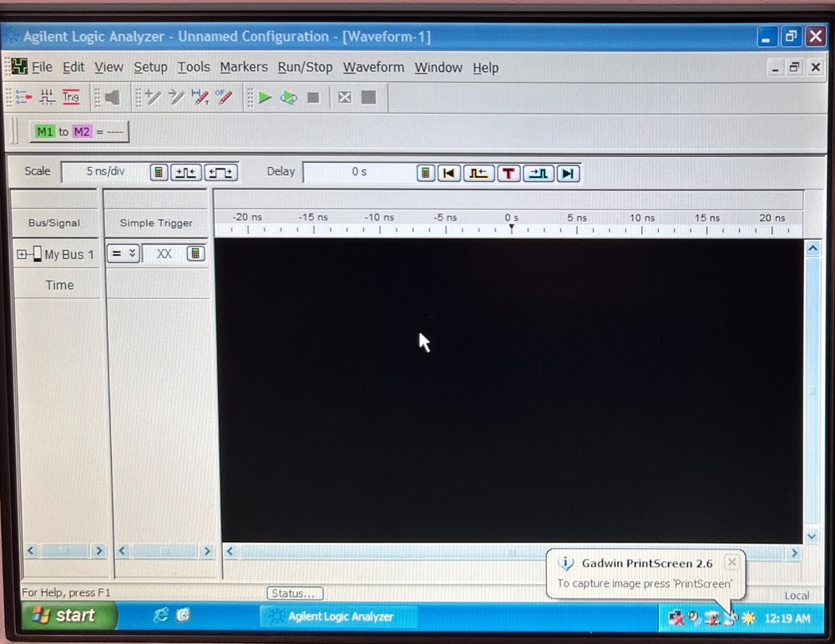The width and height of the screenshot is (835, 644).
Task: Click the cancel X toolbar icon
Action: tap(345, 98)
